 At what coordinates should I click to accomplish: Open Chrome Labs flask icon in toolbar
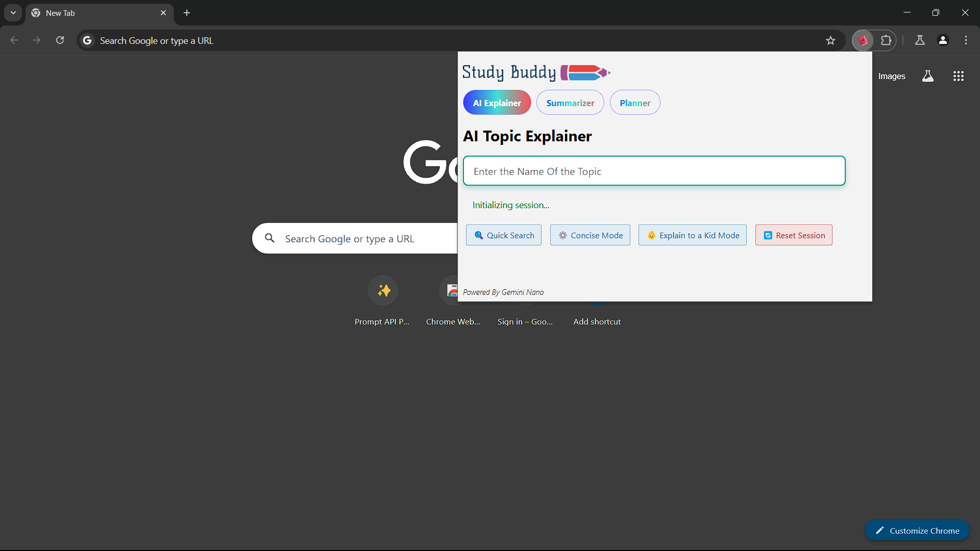[920, 40]
